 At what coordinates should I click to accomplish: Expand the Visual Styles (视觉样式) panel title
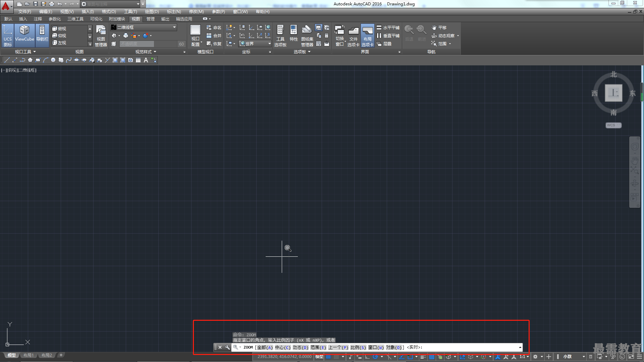pos(146,52)
